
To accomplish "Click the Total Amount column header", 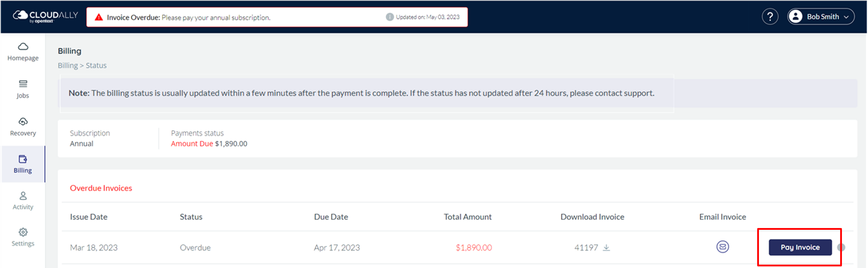I will point(467,217).
